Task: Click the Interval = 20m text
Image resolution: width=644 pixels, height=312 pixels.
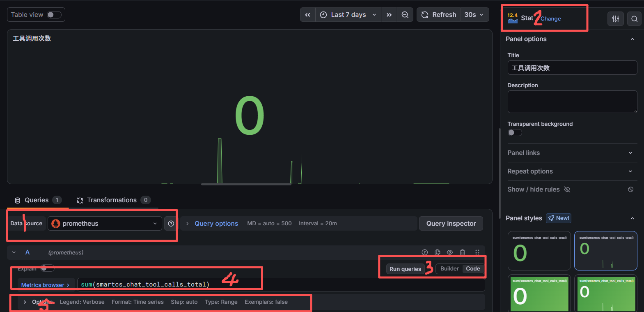Action: click(x=318, y=224)
